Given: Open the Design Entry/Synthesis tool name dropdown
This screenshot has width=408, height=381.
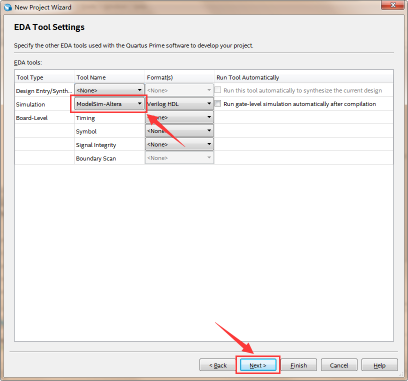Looking at the screenshot, I should 109,90.
